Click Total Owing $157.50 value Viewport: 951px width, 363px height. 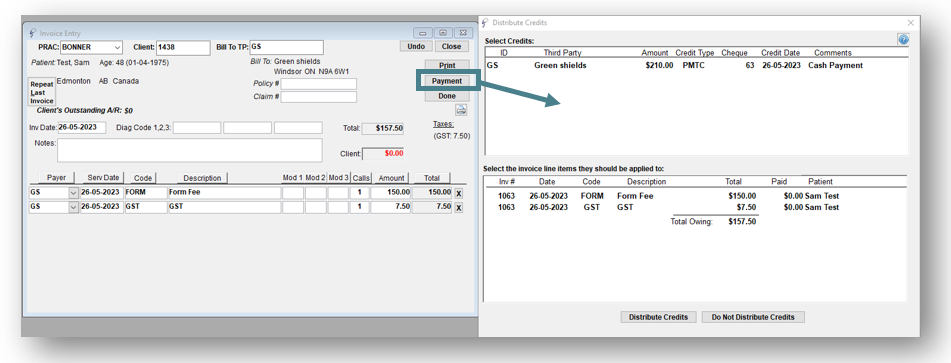[x=742, y=222]
